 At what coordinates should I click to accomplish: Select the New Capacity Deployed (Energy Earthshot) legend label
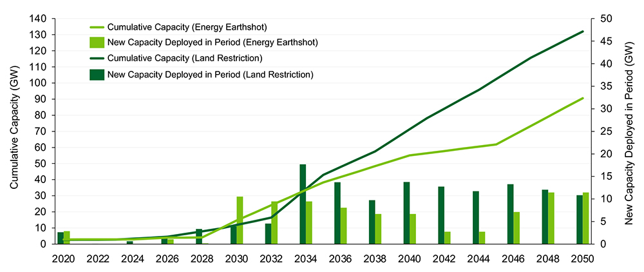pos(213,43)
